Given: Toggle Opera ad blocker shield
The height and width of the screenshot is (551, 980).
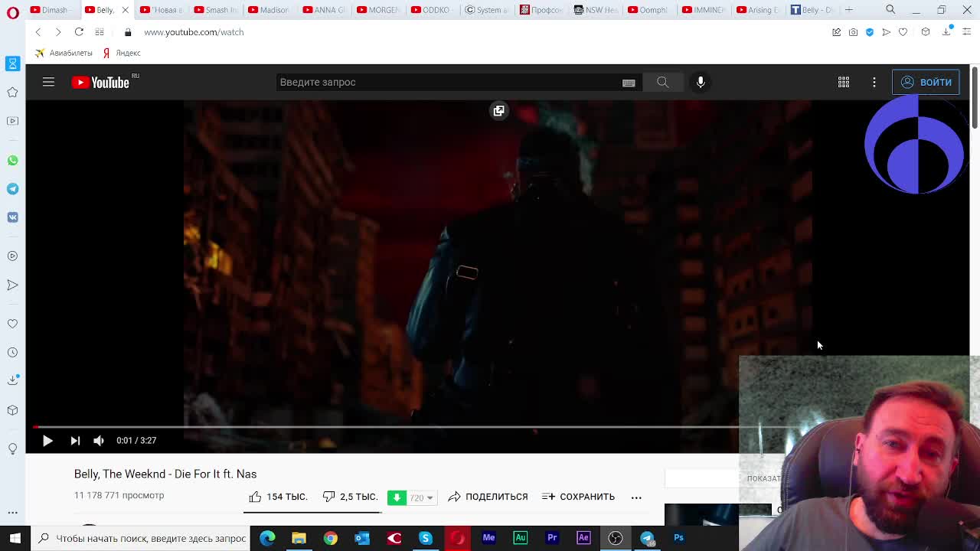Looking at the screenshot, I should [x=870, y=32].
